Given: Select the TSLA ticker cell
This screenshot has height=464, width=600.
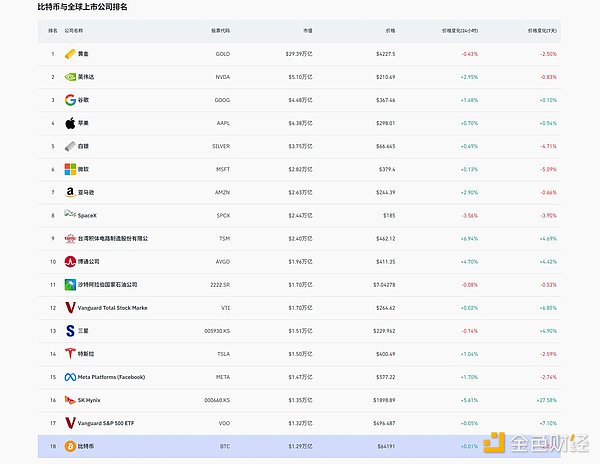Looking at the screenshot, I should pos(224,354).
